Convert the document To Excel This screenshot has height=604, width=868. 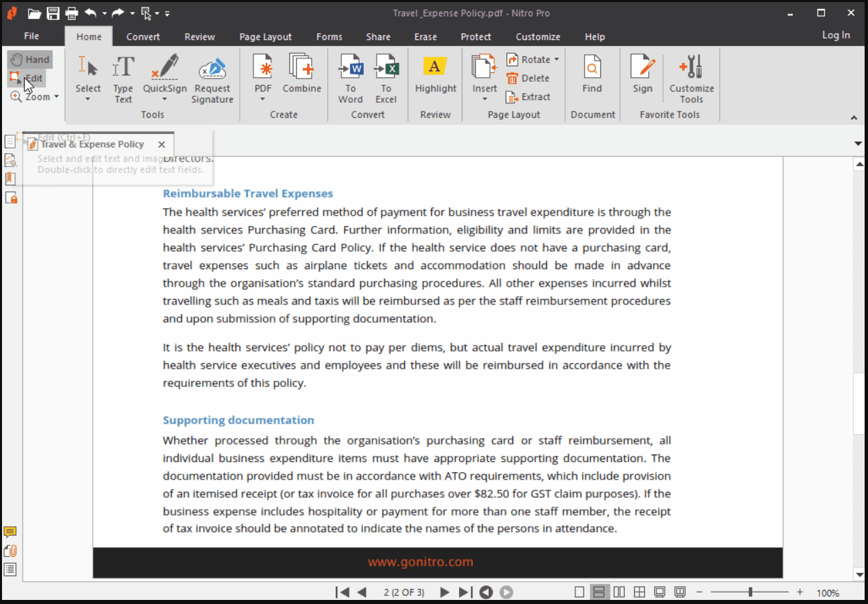[x=386, y=79]
